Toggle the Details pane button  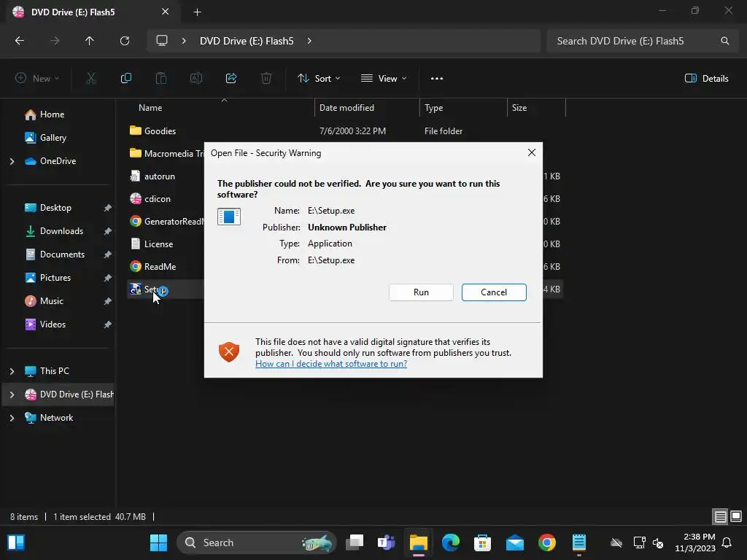[x=706, y=79]
